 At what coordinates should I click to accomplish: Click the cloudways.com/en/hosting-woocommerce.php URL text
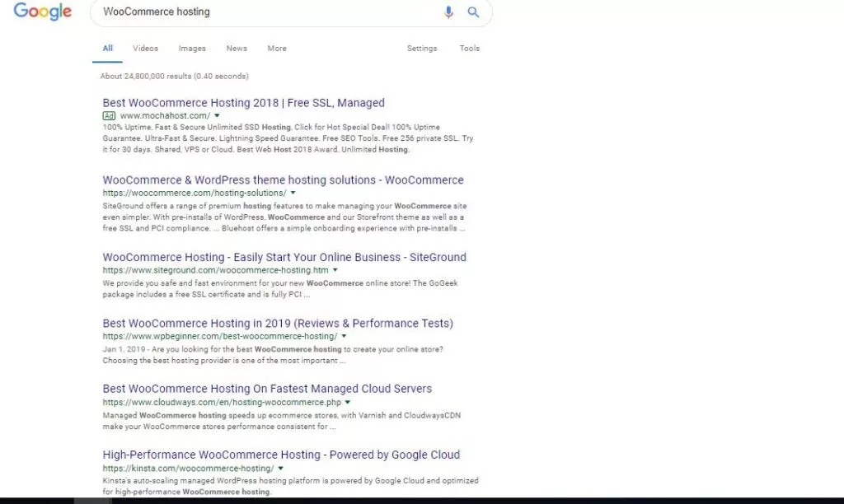pyautogui.click(x=222, y=403)
